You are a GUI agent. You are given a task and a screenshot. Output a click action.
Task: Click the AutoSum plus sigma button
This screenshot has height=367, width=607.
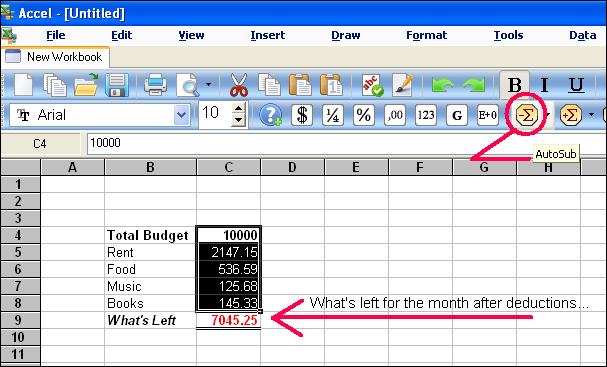[x=571, y=115]
